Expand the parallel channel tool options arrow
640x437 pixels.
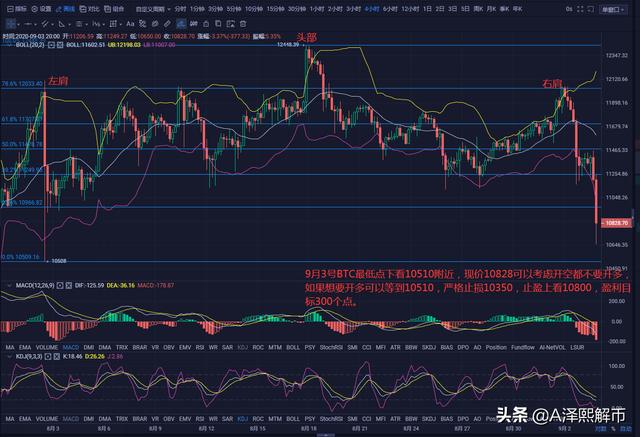click(x=52, y=24)
